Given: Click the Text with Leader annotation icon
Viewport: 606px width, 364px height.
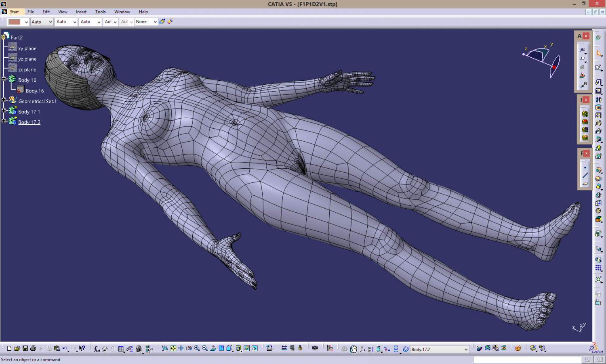Looking at the screenshot, I should tap(583, 50).
